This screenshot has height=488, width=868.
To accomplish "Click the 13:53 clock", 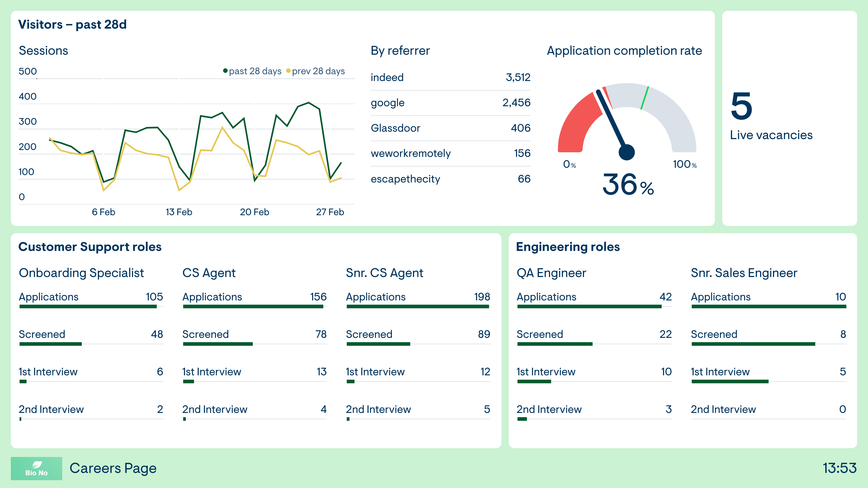I will pyautogui.click(x=840, y=468).
